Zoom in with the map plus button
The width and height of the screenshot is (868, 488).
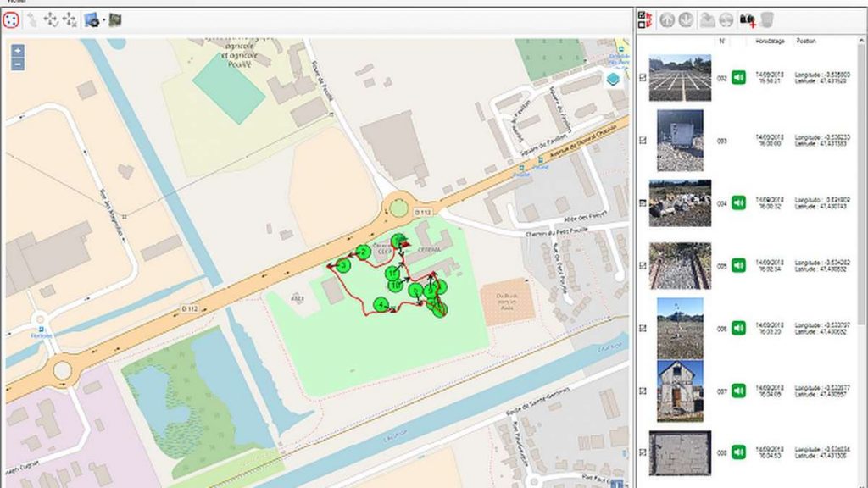tap(18, 51)
